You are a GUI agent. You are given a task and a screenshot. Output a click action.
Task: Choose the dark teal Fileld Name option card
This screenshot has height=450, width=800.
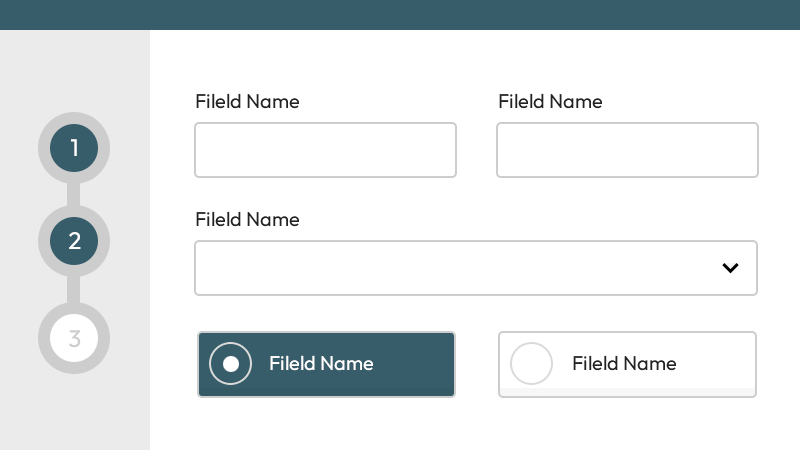click(x=327, y=364)
